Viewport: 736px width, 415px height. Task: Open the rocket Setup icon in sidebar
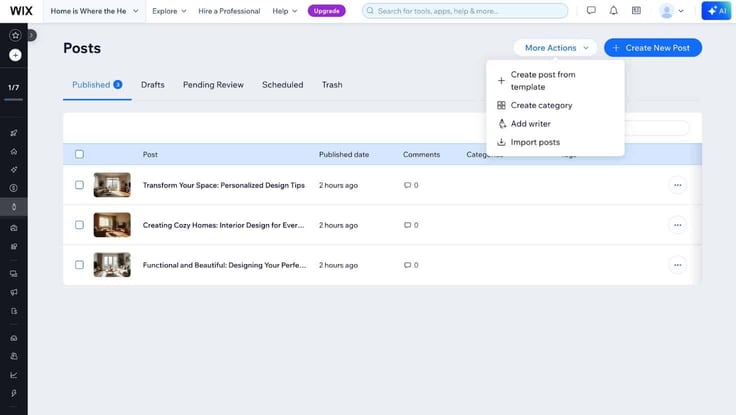tap(14, 133)
